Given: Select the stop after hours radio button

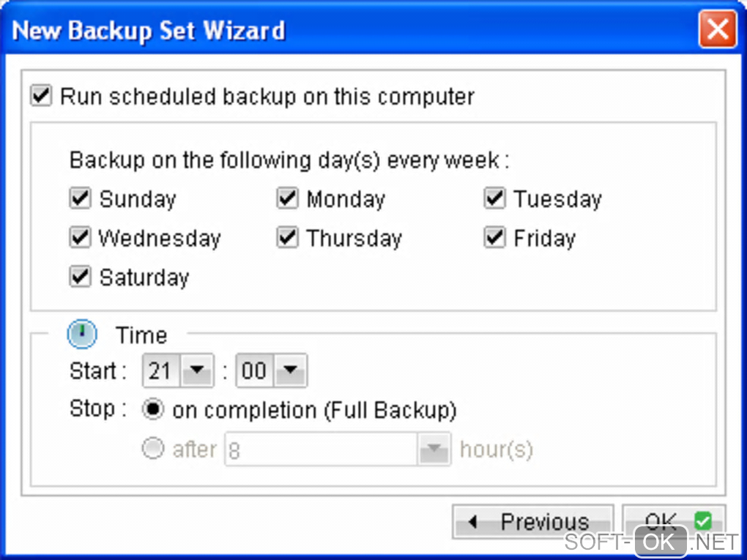Looking at the screenshot, I should point(153,449).
